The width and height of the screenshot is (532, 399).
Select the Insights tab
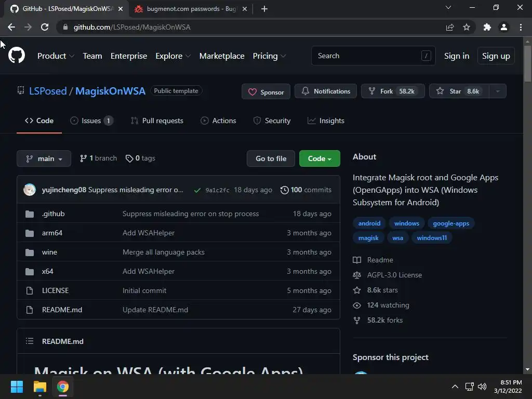click(326, 121)
